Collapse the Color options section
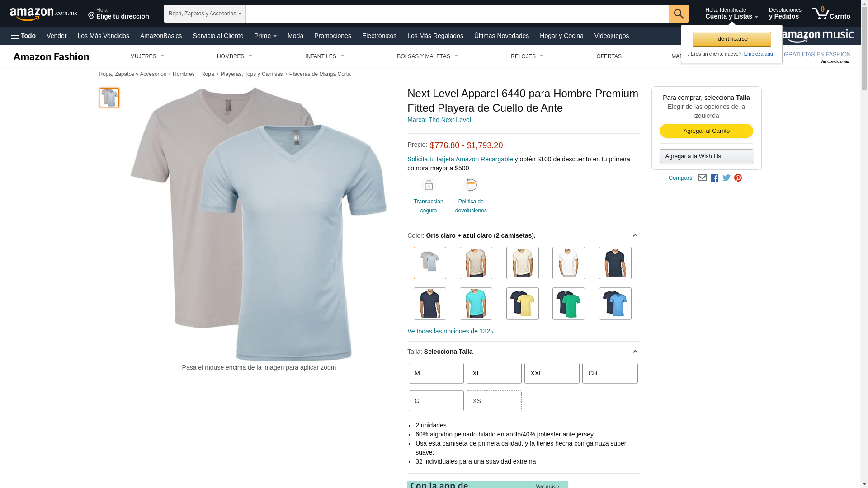Screen dimensions: 868x488 (x=635, y=235)
